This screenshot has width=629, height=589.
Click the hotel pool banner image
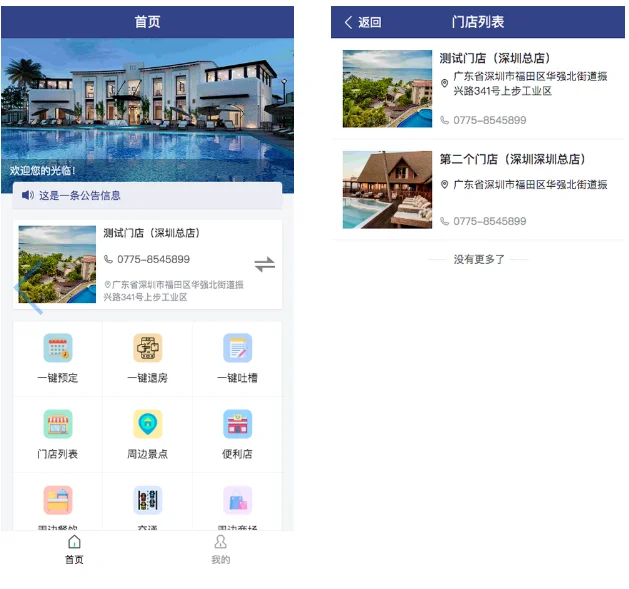point(147,110)
